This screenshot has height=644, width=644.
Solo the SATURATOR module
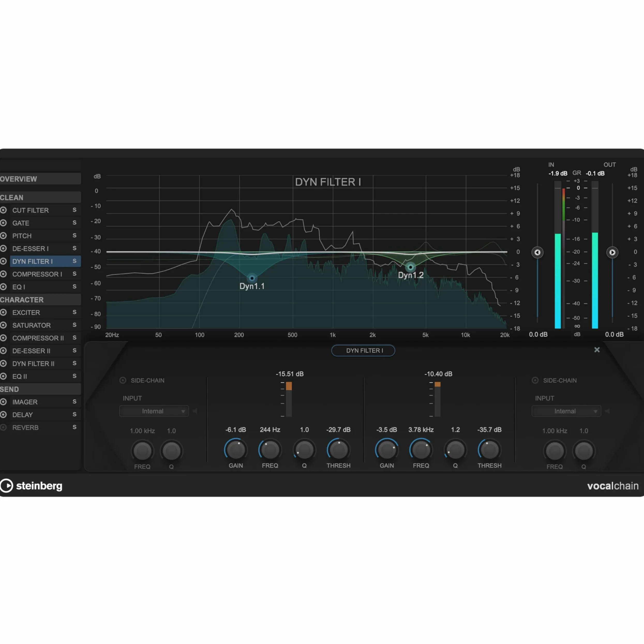(x=74, y=325)
